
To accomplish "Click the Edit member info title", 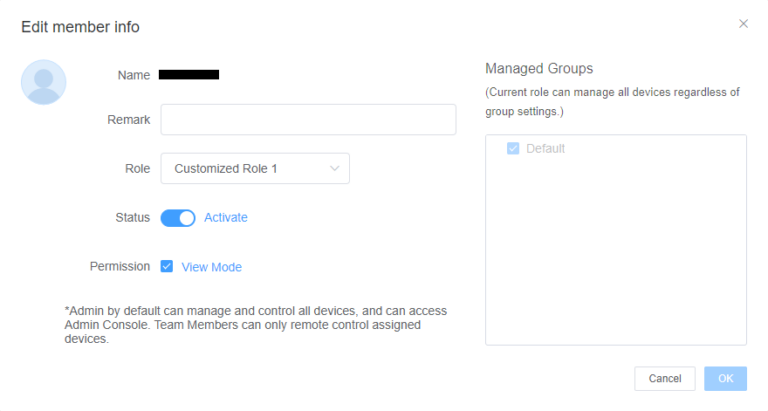I will tap(80, 27).
